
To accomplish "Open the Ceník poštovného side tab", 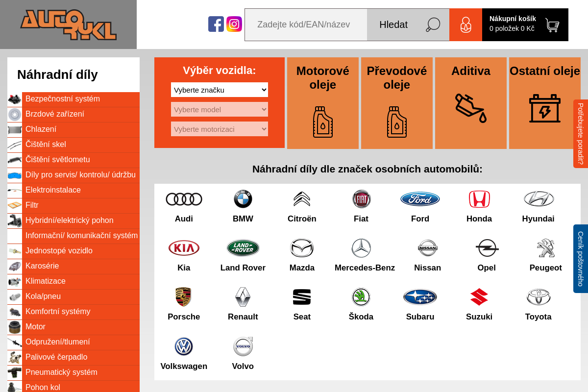I will click(x=581, y=259).
